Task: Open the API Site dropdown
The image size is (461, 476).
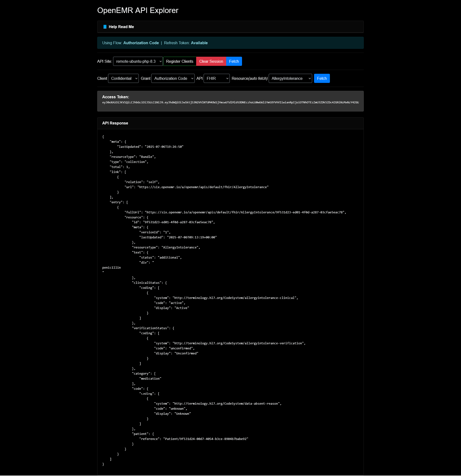Action: point(138,62)
